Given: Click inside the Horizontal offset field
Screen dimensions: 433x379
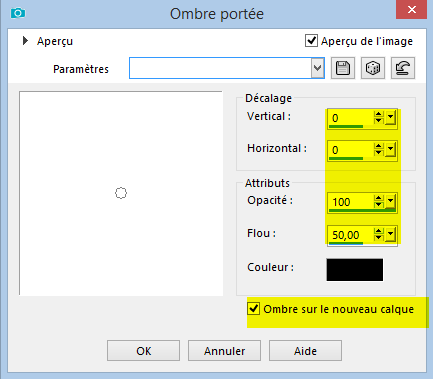Looking at the screenshot, I should point(351,150).
